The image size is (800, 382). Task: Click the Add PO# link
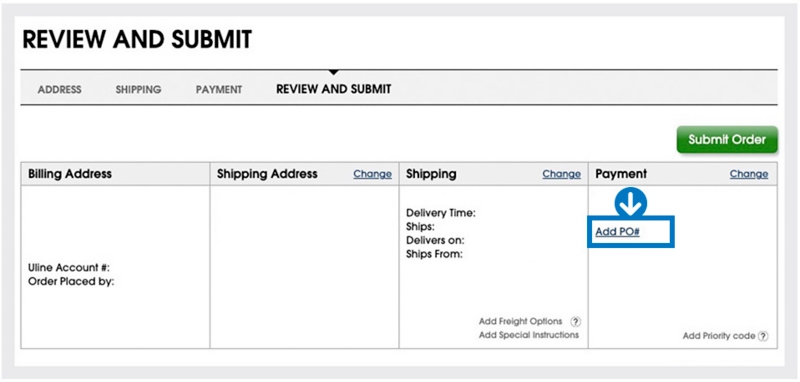coord(617,232)
